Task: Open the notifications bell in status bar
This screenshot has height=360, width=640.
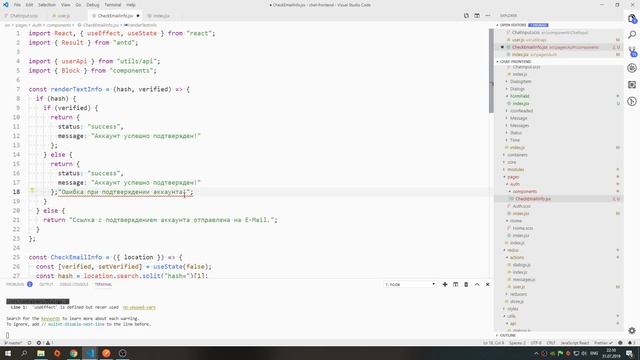Action: pyautogui.click(x=630, y=343)
